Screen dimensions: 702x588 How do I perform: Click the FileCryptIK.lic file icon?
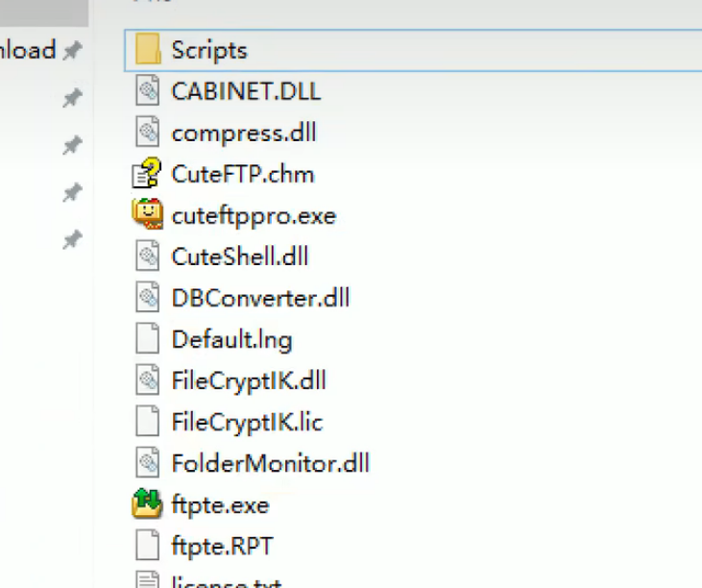(x=147, y=421)
